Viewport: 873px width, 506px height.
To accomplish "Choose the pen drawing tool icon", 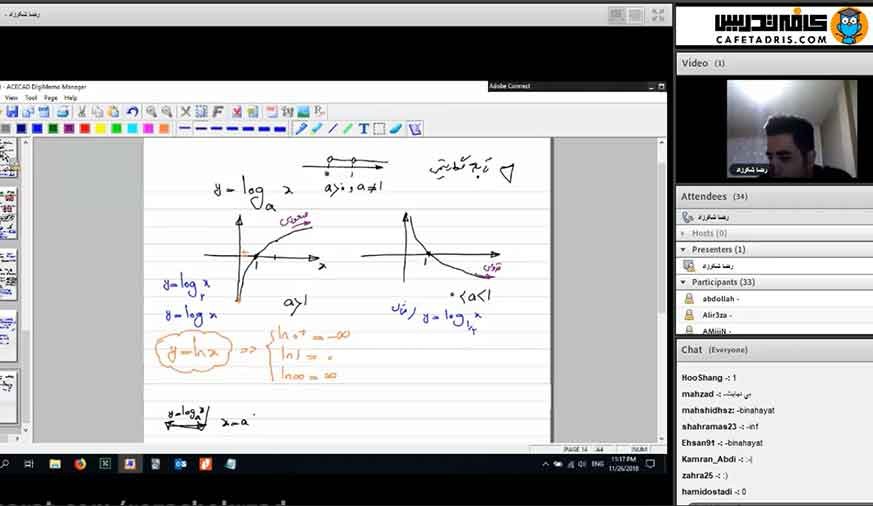I will (301, 129).
